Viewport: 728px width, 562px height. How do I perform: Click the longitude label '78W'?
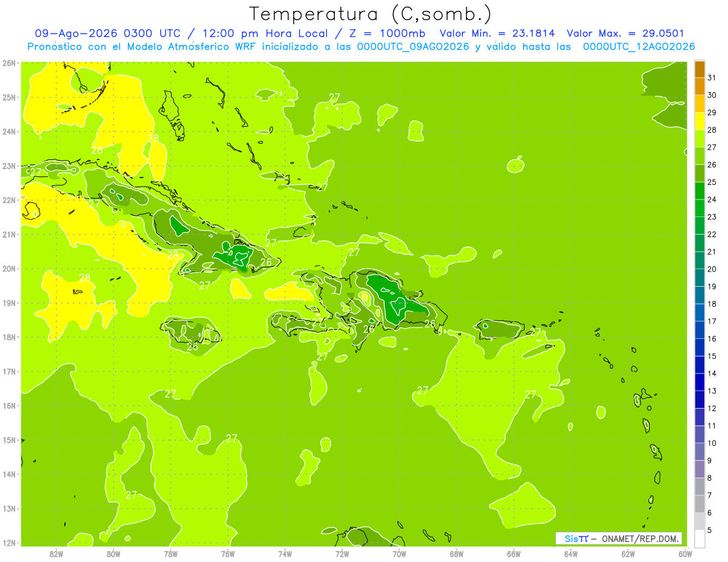[170, 554]
